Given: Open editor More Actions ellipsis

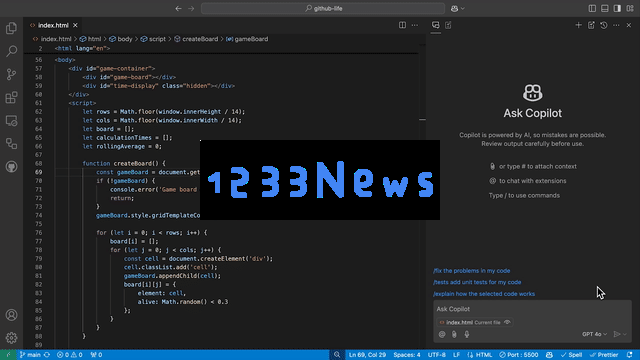Looking at the screenshot, I should (415, 25).
